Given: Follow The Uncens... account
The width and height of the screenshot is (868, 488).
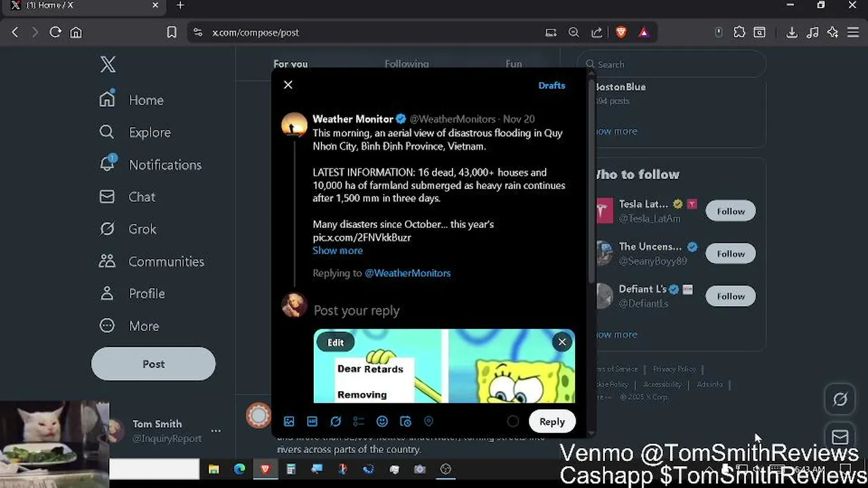Looking at the screenshot, I should pos(730,253).
